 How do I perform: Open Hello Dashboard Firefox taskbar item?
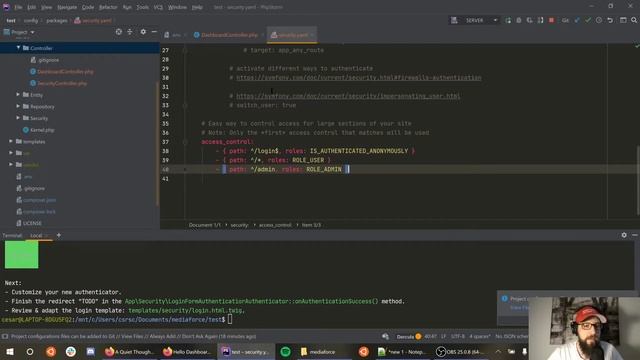coord(187,351)
